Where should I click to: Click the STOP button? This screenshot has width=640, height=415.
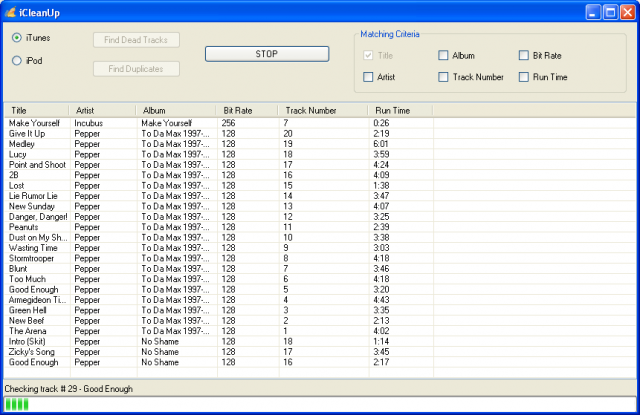267,54
